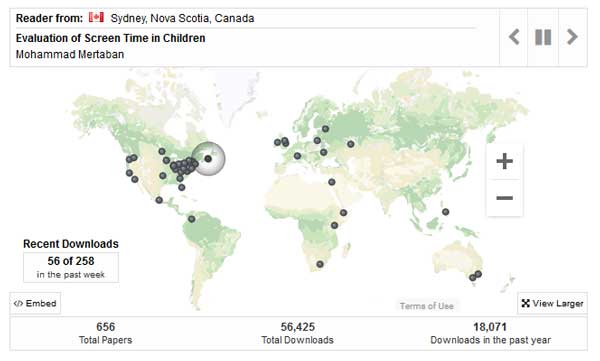Select the highlighted Nova Scotia download marker
This screenshot has height=361, width=600.
[208, 158]
